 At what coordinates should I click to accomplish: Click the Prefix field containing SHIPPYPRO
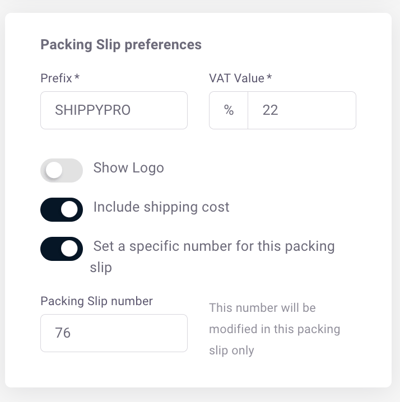pyautogui.click(x=114, y=110)
